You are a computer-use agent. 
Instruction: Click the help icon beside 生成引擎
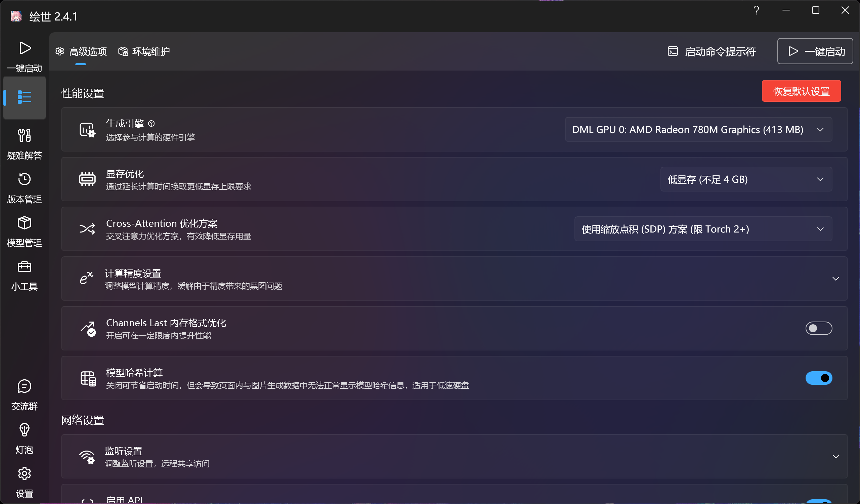(152, 124)
